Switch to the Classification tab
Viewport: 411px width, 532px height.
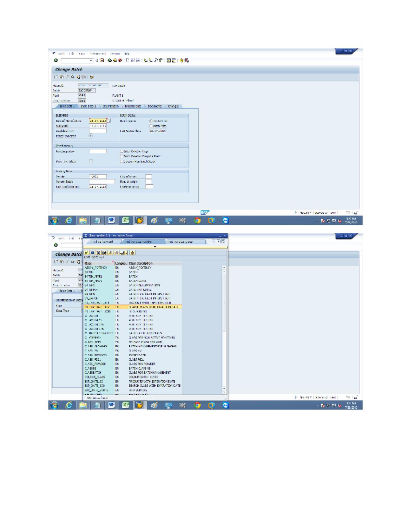coord(111,106)
